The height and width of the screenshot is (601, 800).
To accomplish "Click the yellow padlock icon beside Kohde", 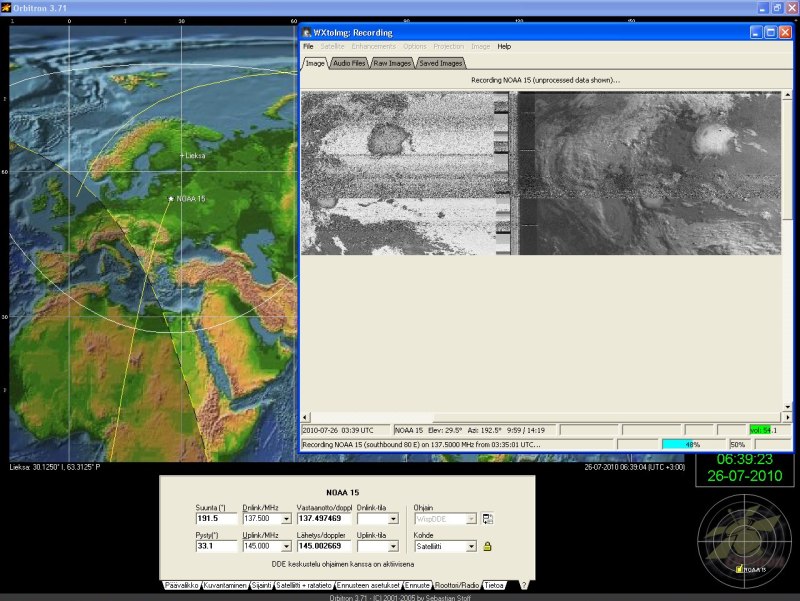I will (487, 547).
